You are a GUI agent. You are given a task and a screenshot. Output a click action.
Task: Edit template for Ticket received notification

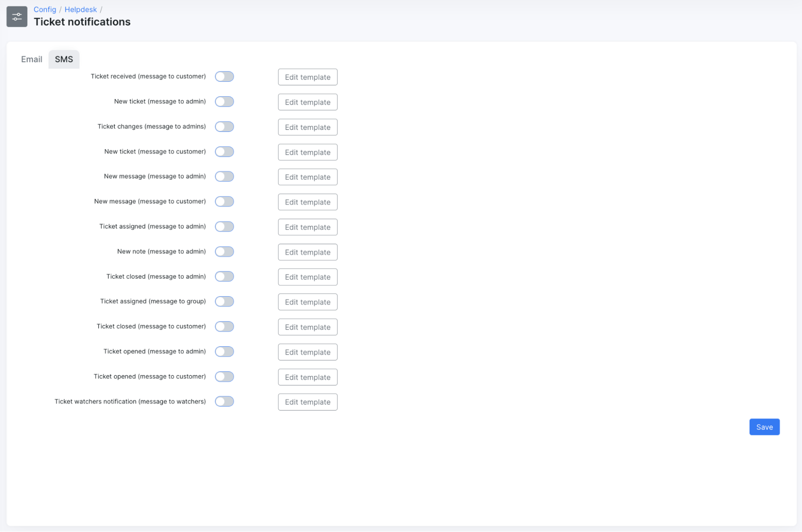click(307, 77)
